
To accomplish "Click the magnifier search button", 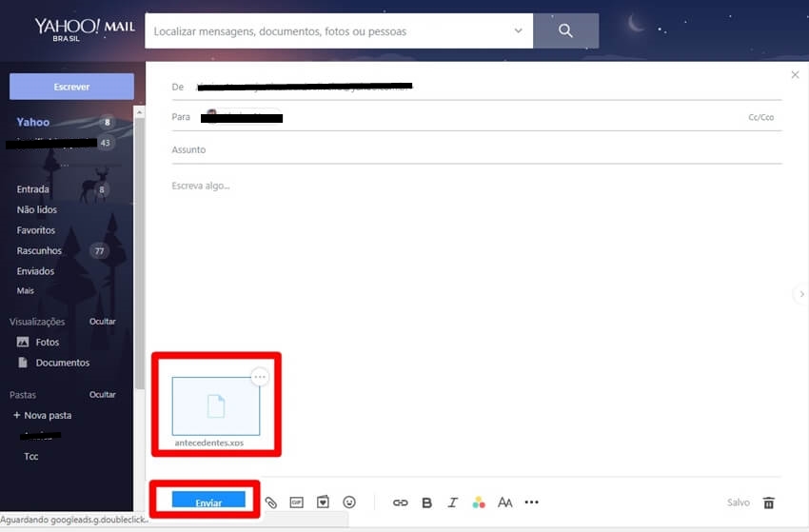I will pyautogui.click(x=565, y=31).
